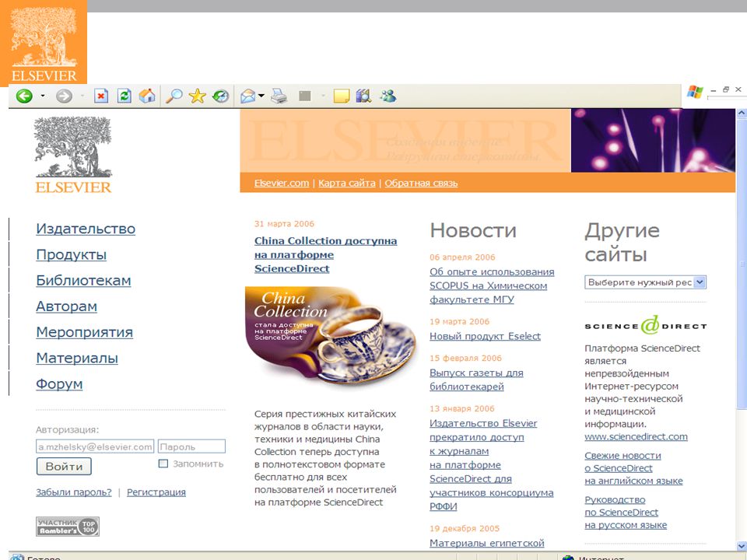Toggle the Запомнить checkbox
Viewport: 747px width, 560px height.
pos(163,464)
